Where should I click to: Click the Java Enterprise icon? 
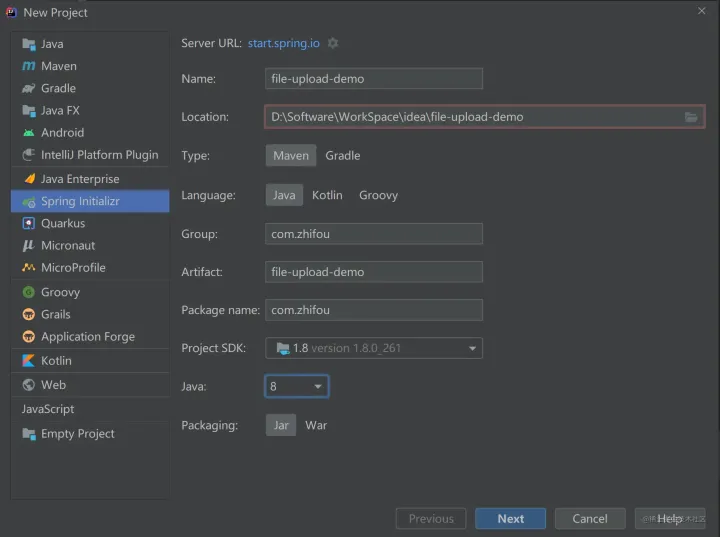click(29, 179)
